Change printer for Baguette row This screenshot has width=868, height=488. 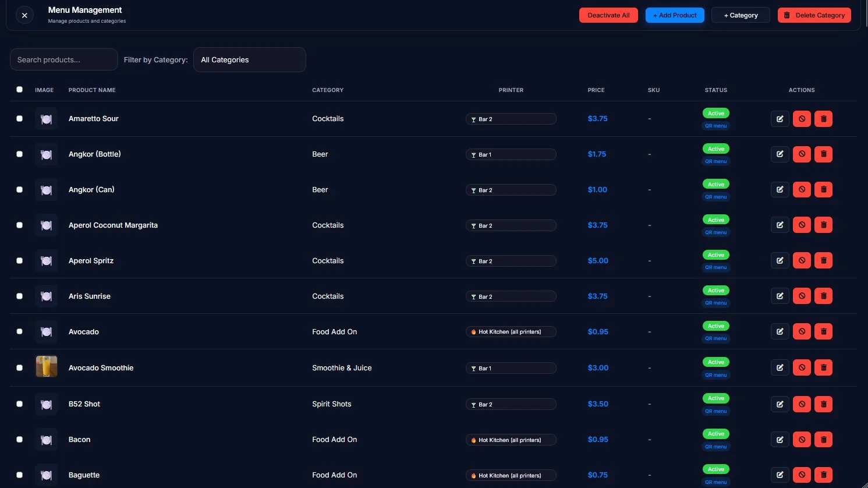click(511, 475)
